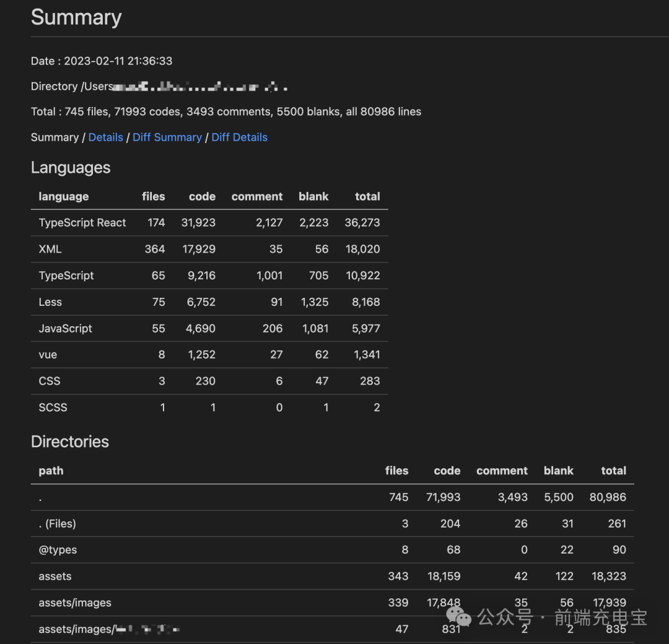The height and width of the screenshot is (644, 669).
Task: Open the Details link
Action: [x=105, y=137]
